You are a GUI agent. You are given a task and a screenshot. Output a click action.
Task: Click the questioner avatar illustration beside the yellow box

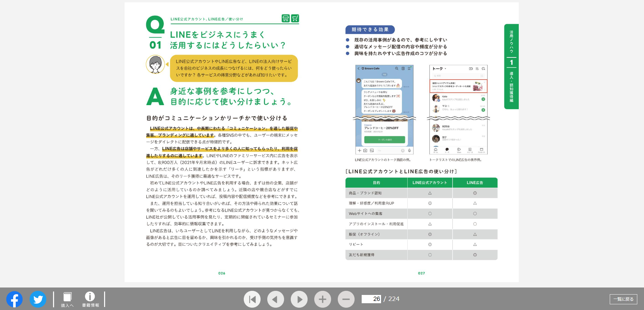[155, 64]
